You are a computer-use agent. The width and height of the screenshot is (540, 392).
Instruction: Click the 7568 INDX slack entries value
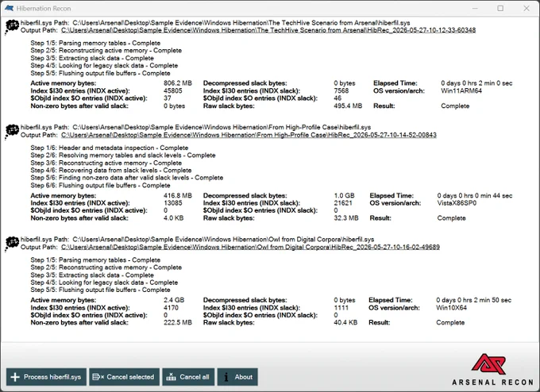click(341, 91)
